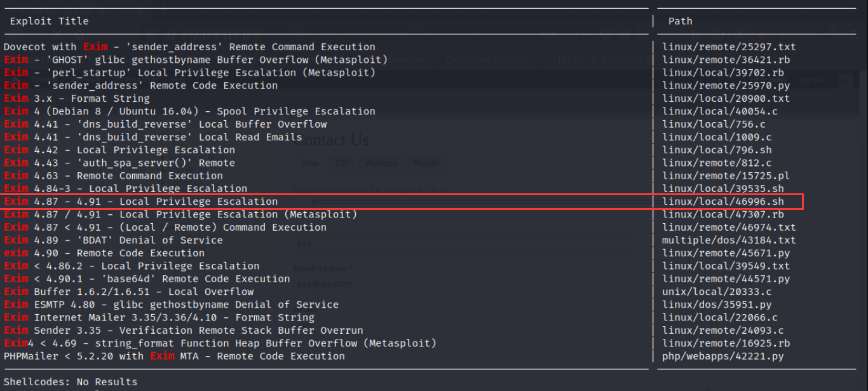Open Offensive Security bookmark in background browser
Screen dimensions: 868x391
(488, 60)
